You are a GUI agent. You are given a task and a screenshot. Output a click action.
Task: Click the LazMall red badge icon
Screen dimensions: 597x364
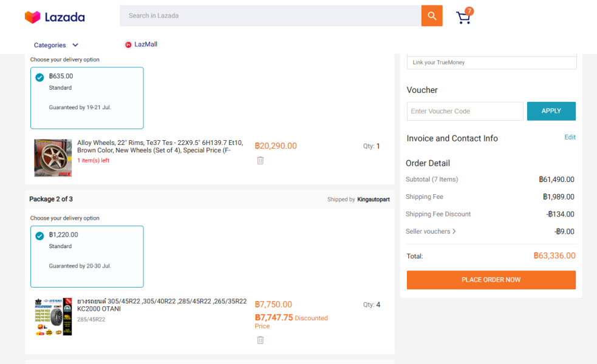point(128,44)
